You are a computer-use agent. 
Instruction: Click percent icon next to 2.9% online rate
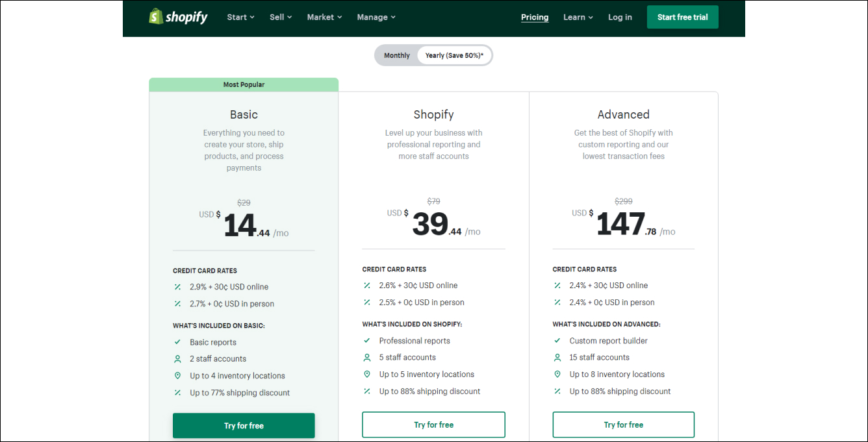(177, 287)
